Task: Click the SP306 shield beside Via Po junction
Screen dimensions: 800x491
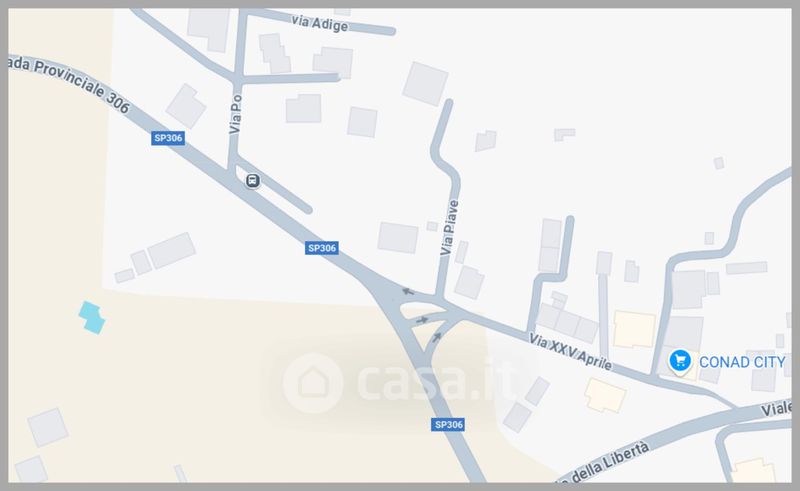Action: (168, 138)
